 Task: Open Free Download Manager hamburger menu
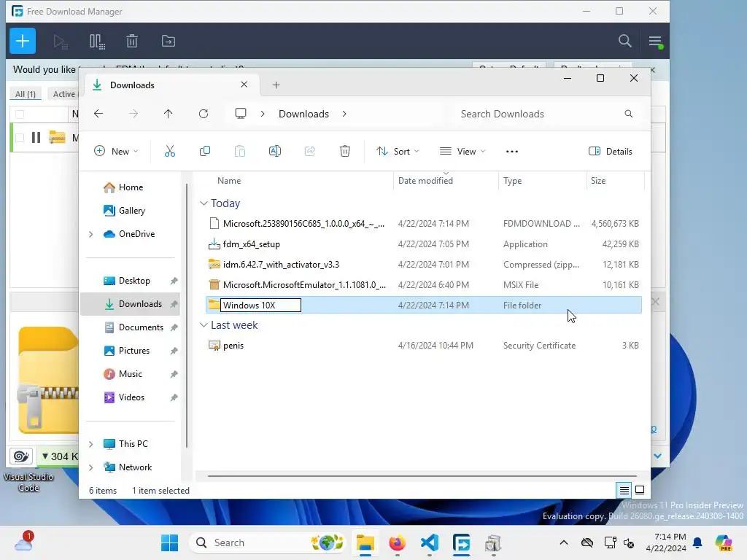[655, 42]
